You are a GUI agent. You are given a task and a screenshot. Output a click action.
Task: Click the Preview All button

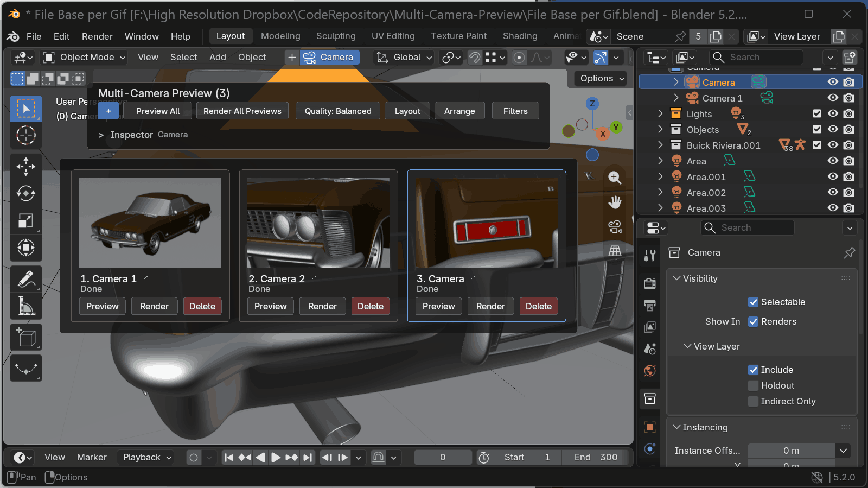tap(158, 111)
